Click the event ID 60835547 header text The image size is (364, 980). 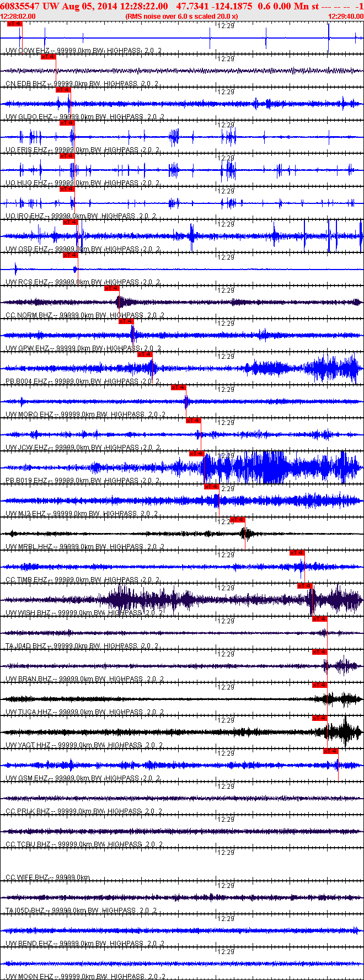coord(20,6)
